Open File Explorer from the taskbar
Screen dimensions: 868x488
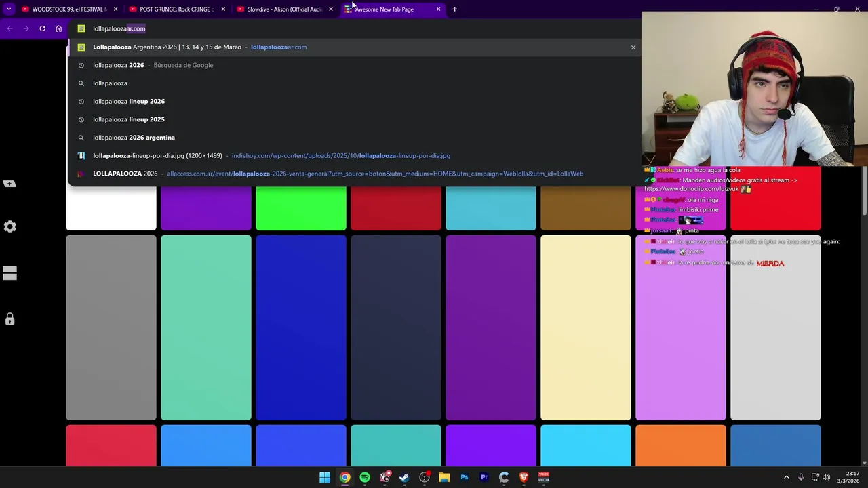[x=444, y=477]
